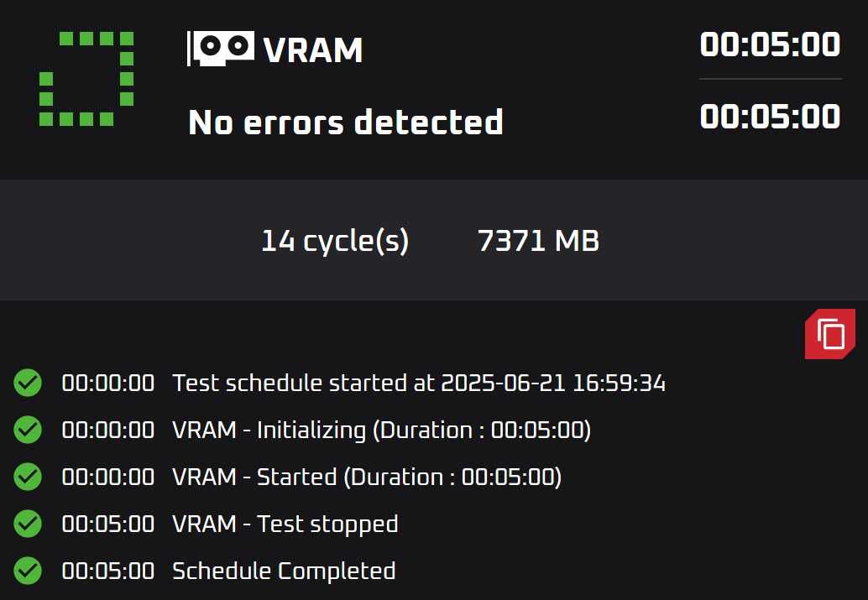Select the Test schedule started log line
The image size is (868, 600).
(x=363, y=383)
